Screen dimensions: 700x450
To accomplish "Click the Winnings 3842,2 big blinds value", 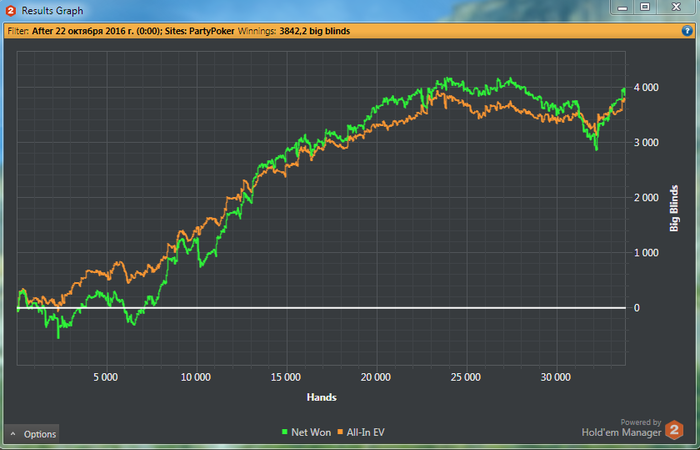I will pos(315,31).
